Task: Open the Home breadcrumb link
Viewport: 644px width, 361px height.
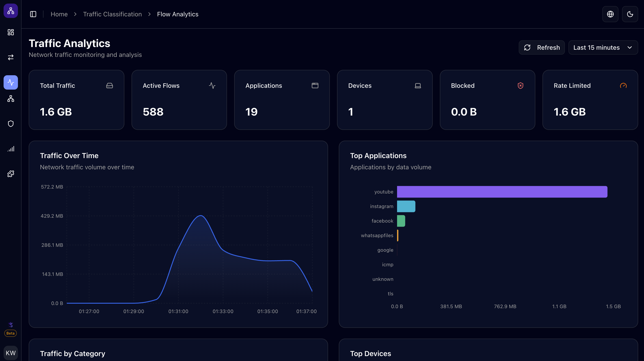Action: click(59, 14)
